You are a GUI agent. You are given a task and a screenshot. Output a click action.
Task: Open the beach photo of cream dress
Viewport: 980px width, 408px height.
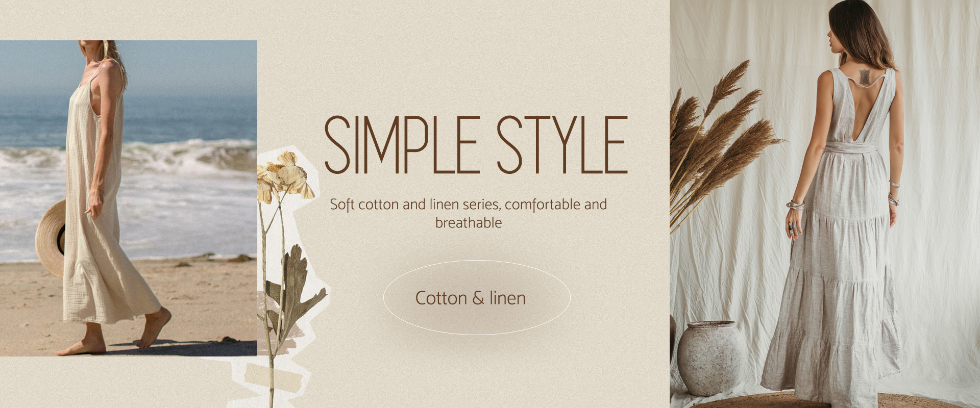pos(129,198)
